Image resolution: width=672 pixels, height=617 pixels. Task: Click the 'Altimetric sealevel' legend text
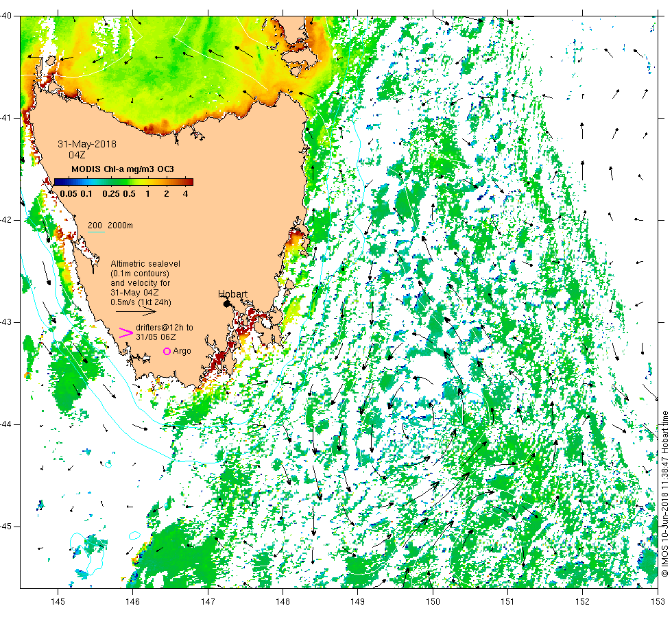click(145, 264)
